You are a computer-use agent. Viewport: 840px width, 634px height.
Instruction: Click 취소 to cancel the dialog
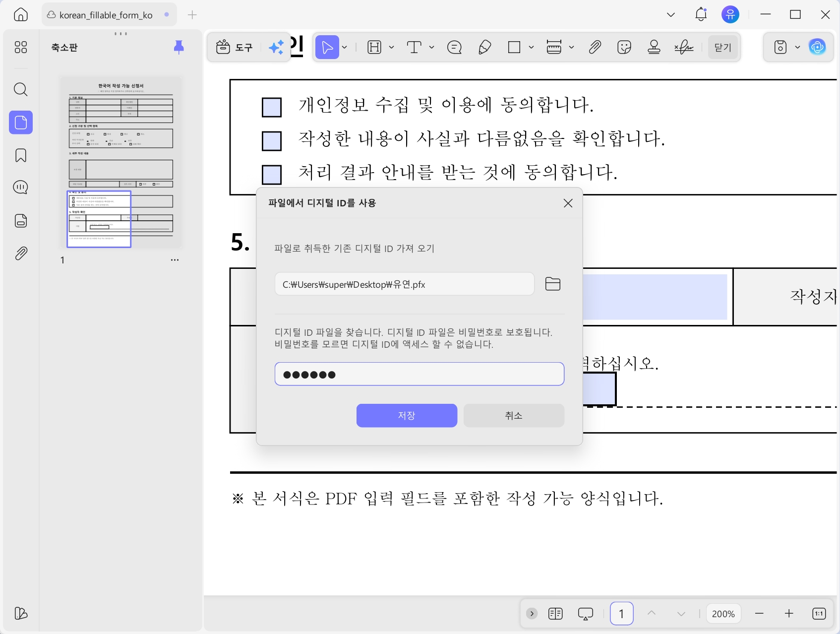514,415
